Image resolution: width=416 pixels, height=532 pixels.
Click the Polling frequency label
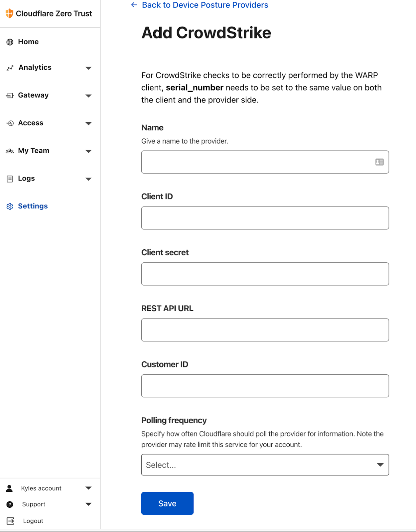174,420
